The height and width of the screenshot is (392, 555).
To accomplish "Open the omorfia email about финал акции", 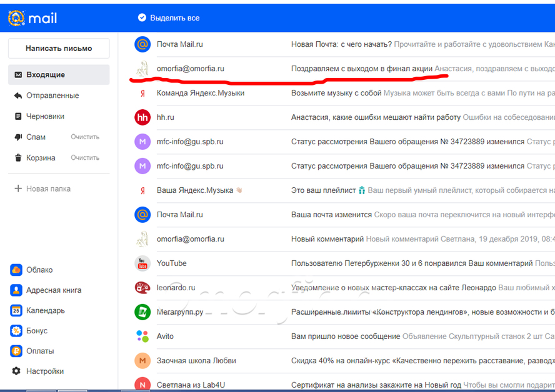I will (x=342, y=69).
